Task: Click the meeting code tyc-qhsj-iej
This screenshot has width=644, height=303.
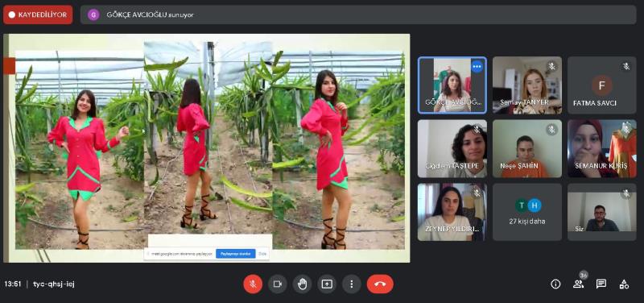Action: point(54,284)
